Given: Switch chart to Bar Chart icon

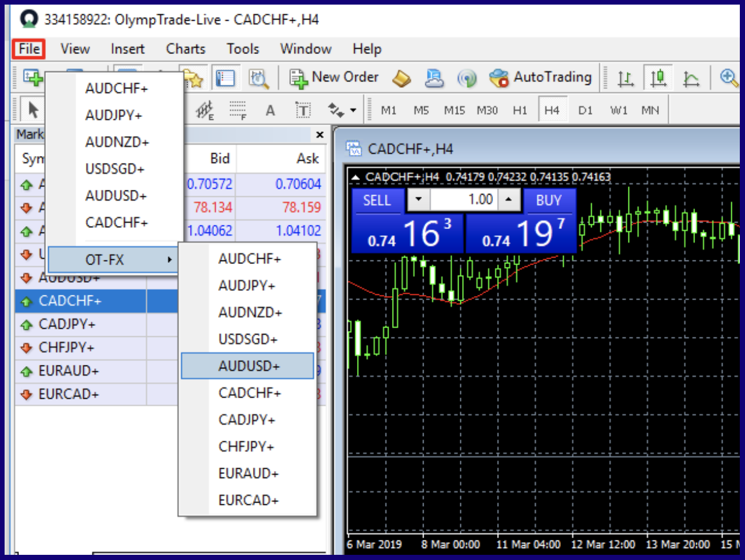Looking at the screenshot, I should (x=626, y=78).
